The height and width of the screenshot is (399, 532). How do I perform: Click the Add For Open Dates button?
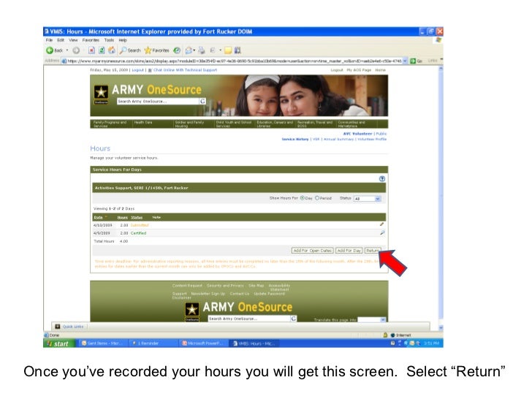[313, 251]
